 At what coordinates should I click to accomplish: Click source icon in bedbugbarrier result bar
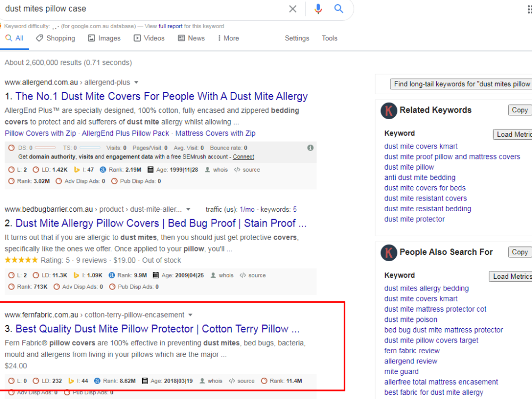click(243, 275)
